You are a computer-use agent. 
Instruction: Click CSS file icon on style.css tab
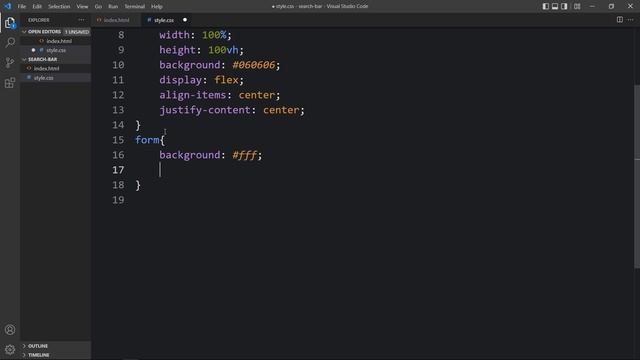149,20
